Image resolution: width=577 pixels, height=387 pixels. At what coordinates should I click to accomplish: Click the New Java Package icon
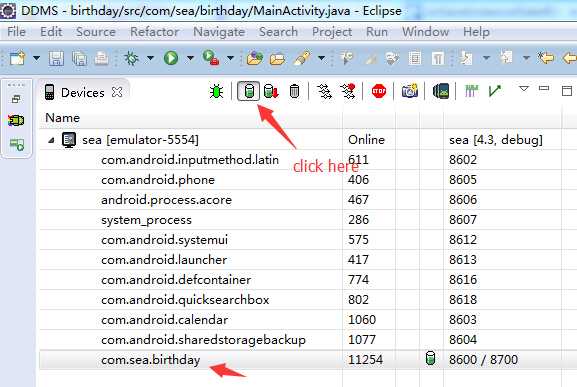(x=255, y=58)
